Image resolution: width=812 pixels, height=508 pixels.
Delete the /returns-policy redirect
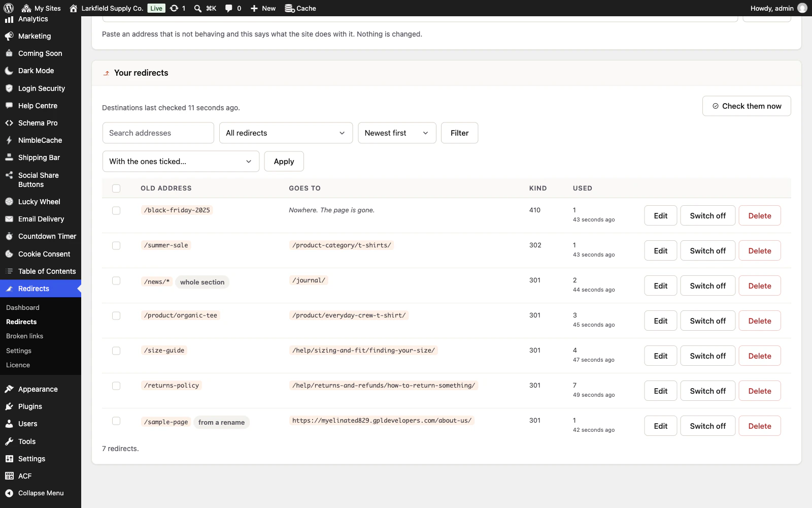pyautogui.click(x=760, y=391)
